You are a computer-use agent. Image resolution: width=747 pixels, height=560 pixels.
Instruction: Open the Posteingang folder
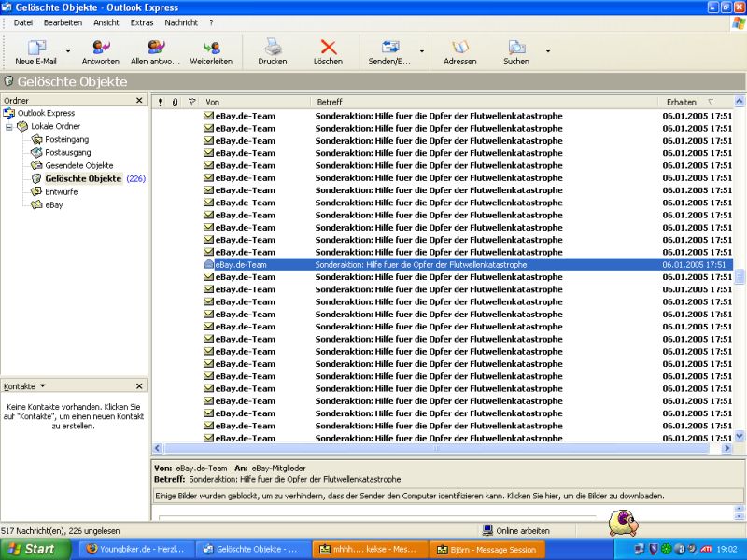click(66, 139)
